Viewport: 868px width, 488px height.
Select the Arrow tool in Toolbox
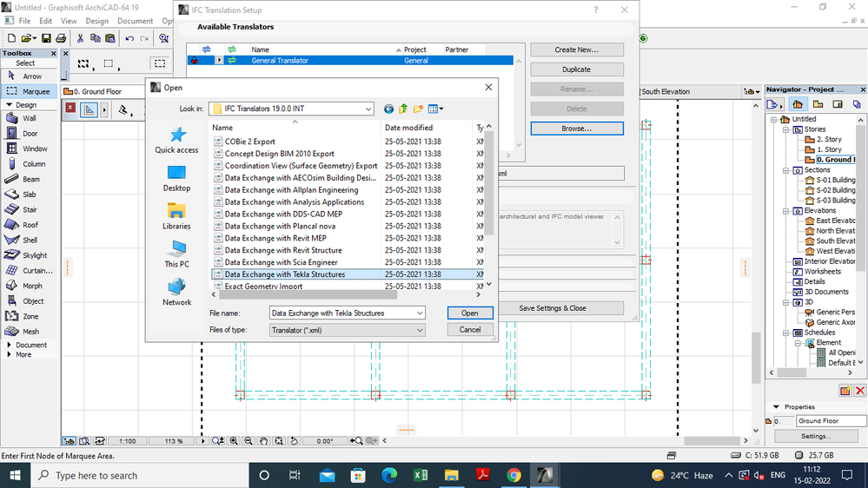point(30,76)
